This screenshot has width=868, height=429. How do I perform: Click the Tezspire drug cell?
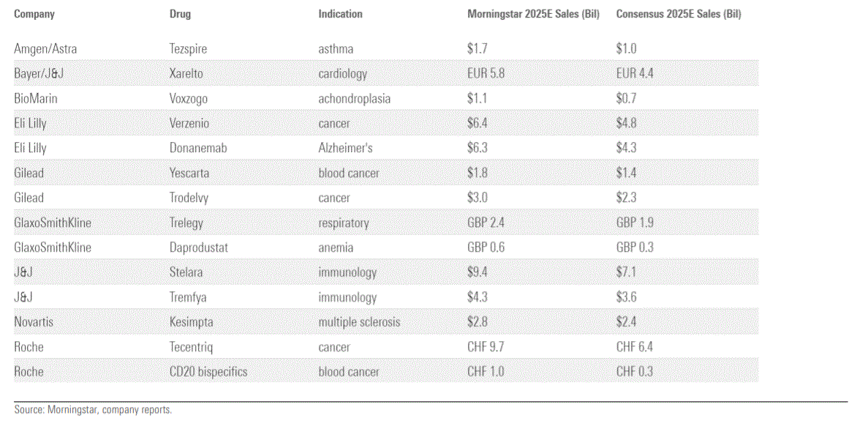pyautogui.click(x=188, y=49)
